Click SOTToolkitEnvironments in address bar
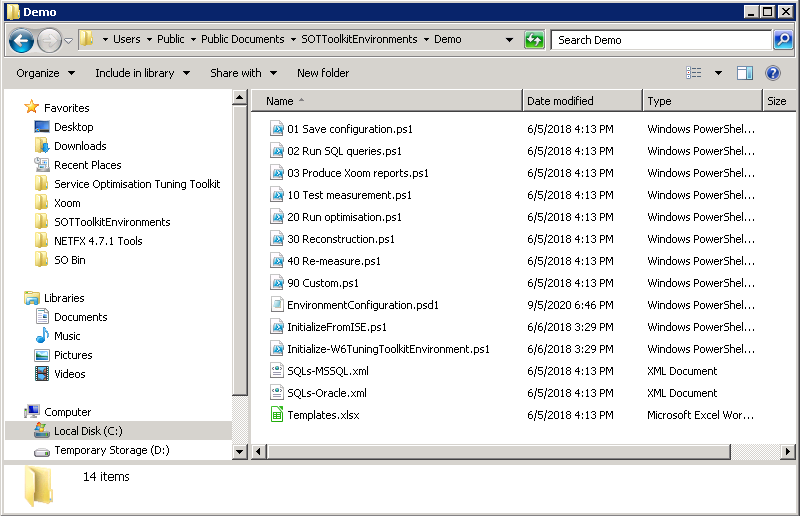Screen dimensions: 800x516 [359, 39]
